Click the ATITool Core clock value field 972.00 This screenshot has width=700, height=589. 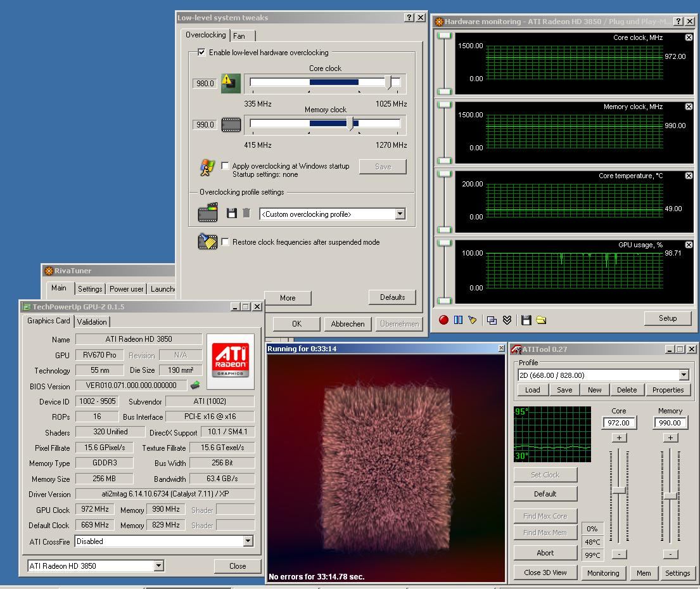coord(618,422)
